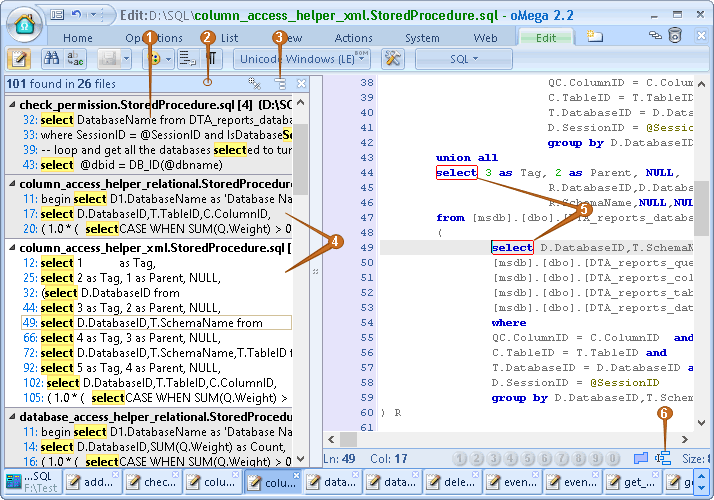This screenshot has height=500, width=714.
Task: Open the oMega application orb menu
Action: [25, 26]
